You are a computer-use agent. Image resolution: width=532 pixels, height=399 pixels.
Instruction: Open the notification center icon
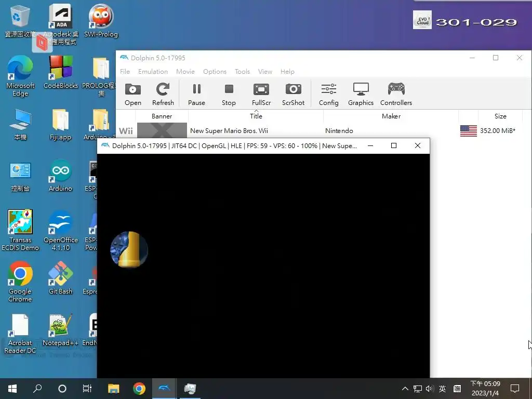(515, 389)
